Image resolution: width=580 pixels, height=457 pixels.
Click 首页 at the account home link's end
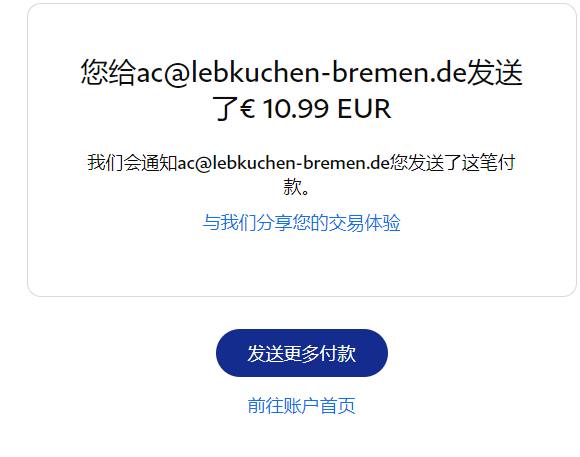point(338,406)
